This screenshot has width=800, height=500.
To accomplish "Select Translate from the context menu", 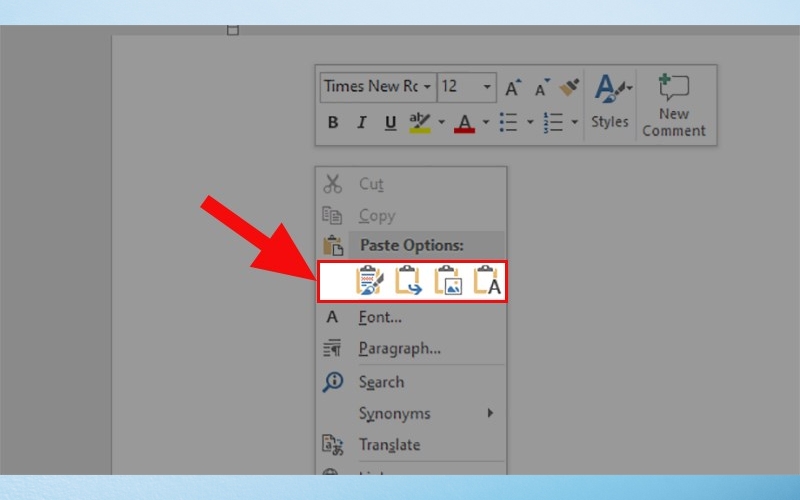I will [x=389, y=445].
